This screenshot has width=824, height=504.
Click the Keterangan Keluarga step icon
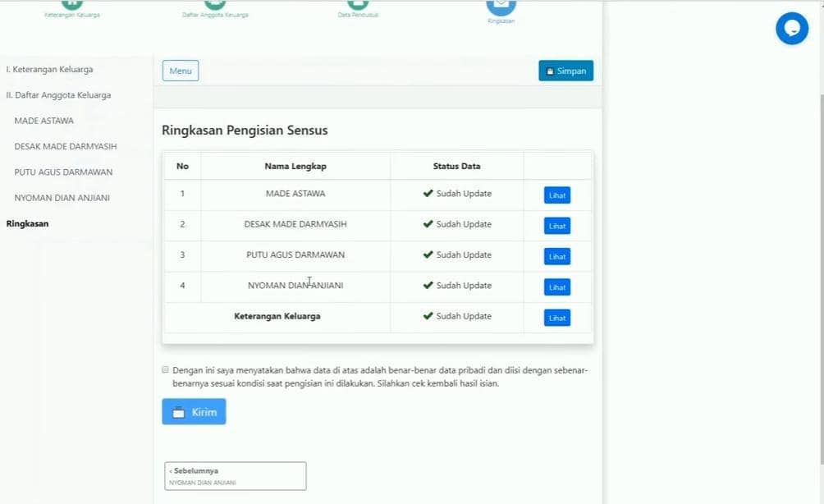71,5
